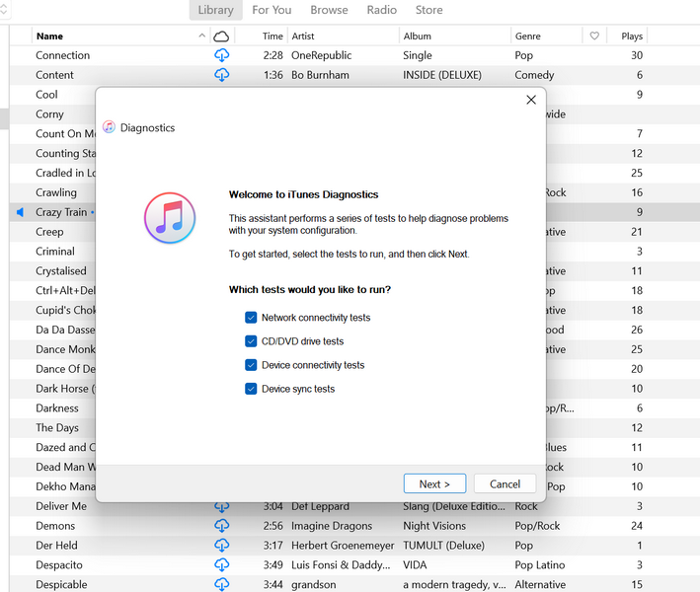Toggle the CD/DVD drive tests checkbox
This screenshot has width=700, height=592.
pyautogui.click(x=251, y=341)
